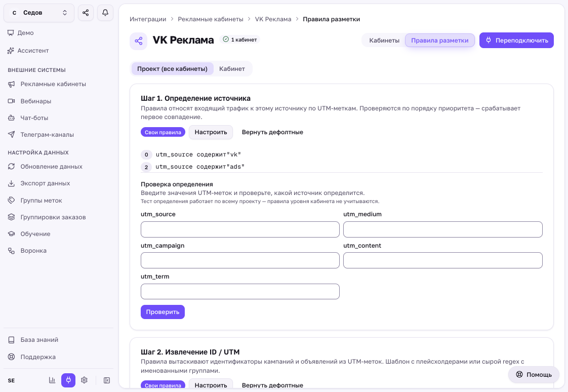Click the Ассистент sparkle icon
This screenshot has height=392, width=568.
coord(11,50)
